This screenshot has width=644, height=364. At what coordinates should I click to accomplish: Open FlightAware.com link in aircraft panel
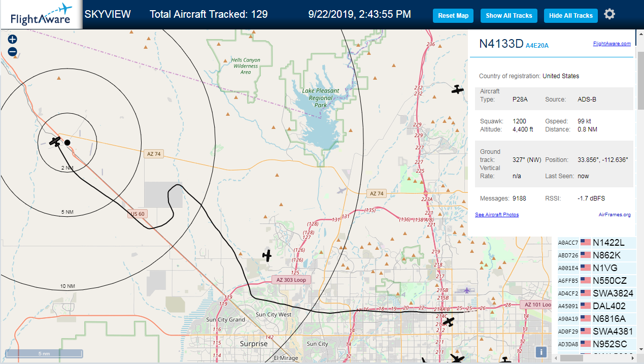pos(612,44)
